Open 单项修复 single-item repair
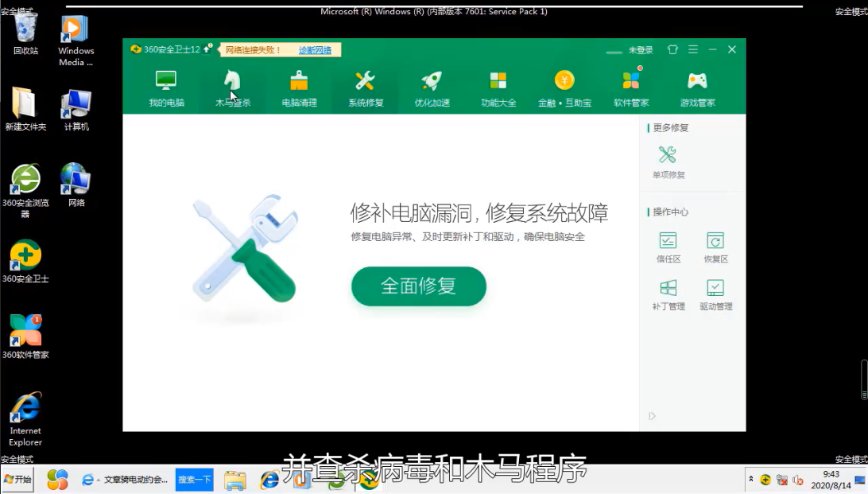Image resolution: width=868 pixels, height=494 pixels. click(x=668, y=161)
